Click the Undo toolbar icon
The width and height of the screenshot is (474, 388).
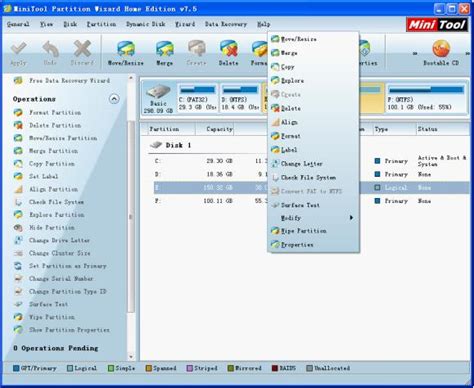tap(50, 53)
